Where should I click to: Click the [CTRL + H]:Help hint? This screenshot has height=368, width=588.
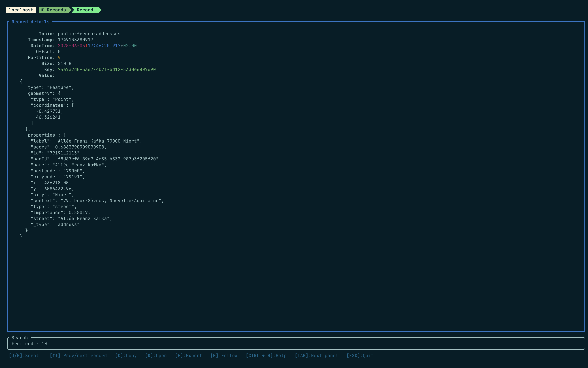266,356
